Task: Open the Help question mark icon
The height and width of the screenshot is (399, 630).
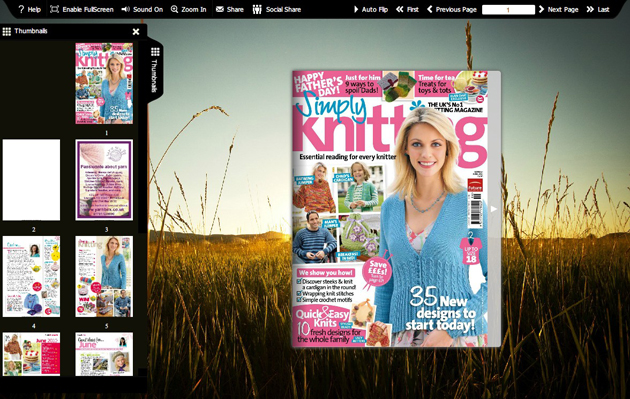Action: (x=21, y=9)
